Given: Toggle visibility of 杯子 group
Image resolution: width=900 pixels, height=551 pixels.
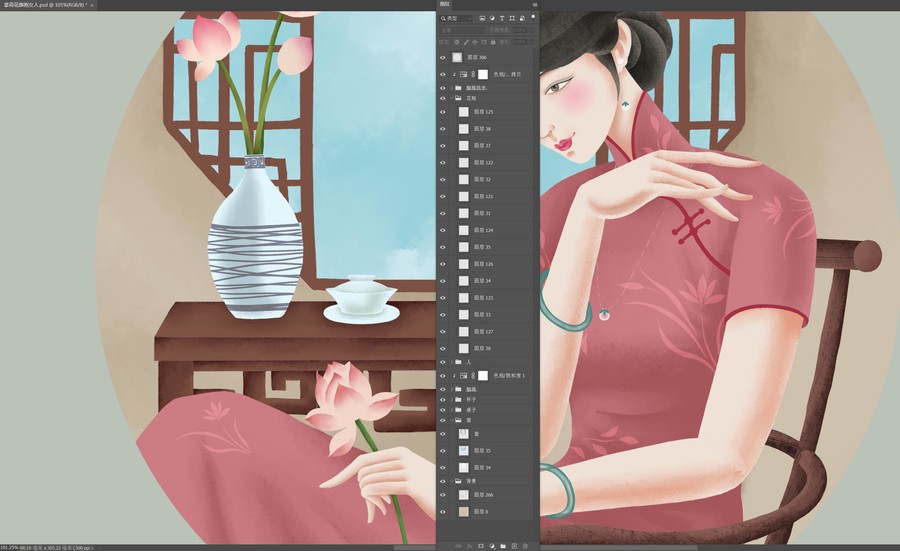Looking at the screenshot, I should pos(443,399).
